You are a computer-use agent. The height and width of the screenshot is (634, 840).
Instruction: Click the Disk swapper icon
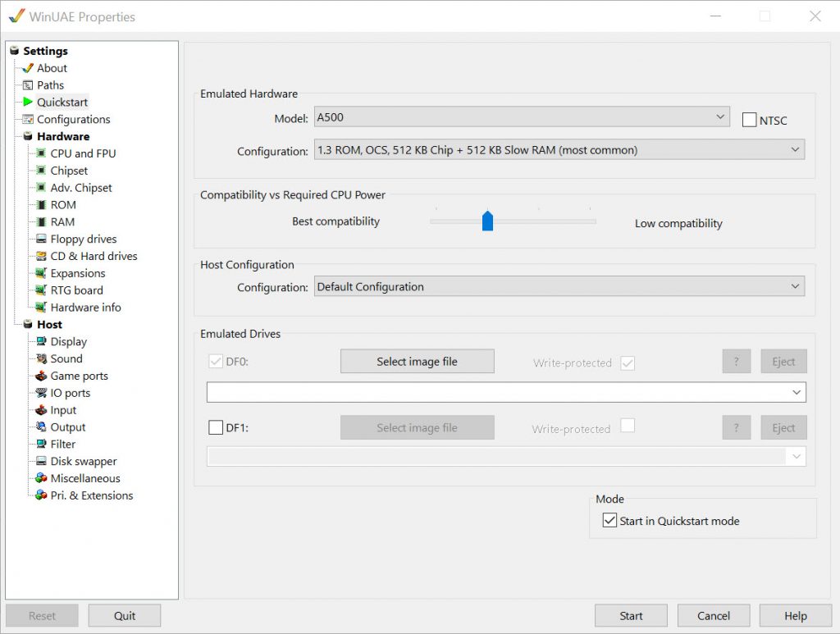point(41,461)
